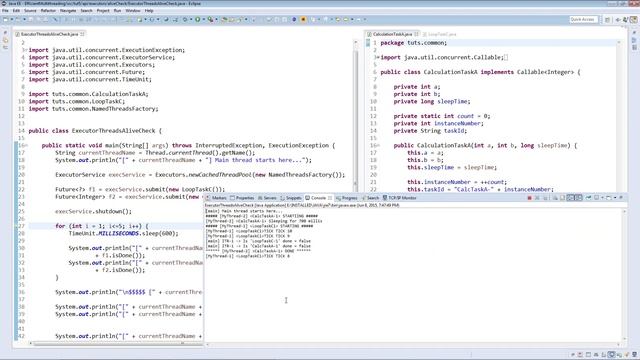Open the File menu
Viewport: 640px width, 360px height.
pyautogui.click(x=5, y=11)
